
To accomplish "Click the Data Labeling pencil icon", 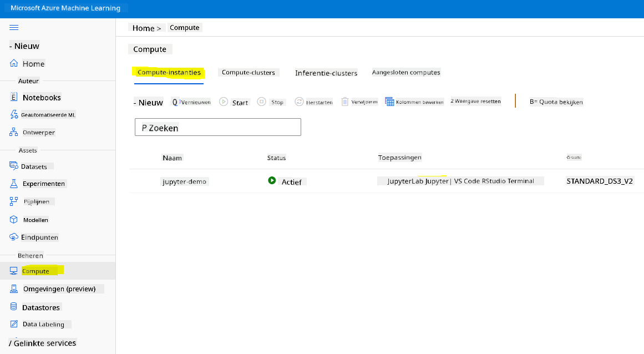I will [x=13, y=324].
